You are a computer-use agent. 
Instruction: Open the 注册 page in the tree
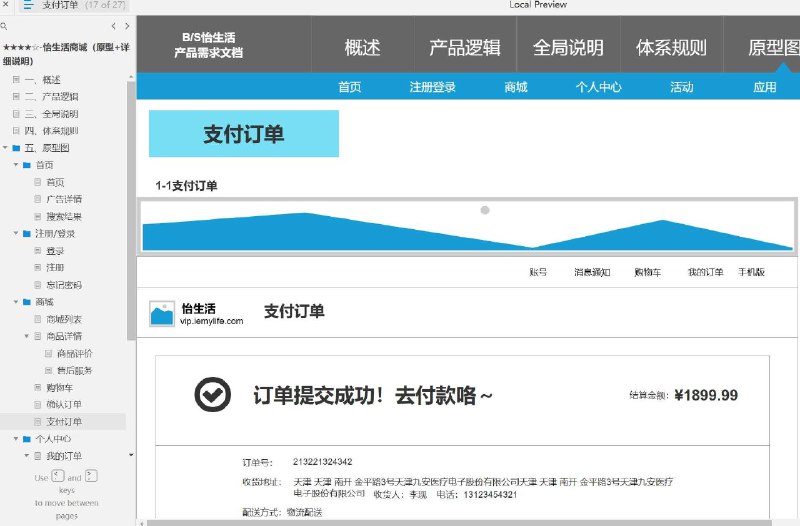coord(55,267)
